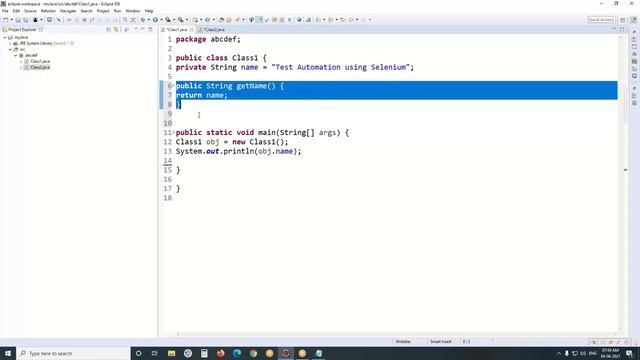Click the Open Perspective icon

tap(623, 20)
